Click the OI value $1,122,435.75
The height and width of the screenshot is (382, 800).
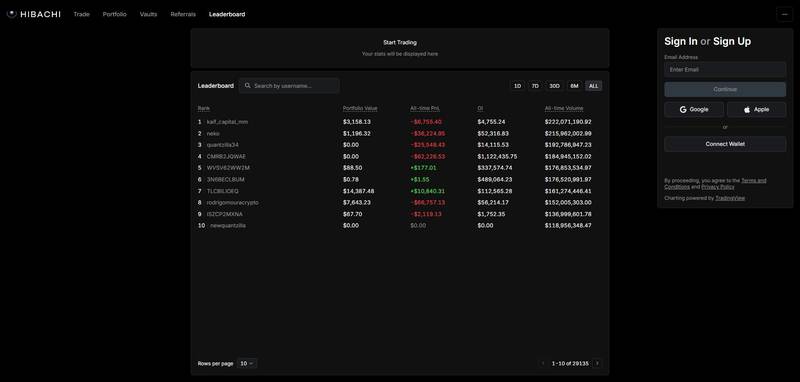click(x=497, y=157)
